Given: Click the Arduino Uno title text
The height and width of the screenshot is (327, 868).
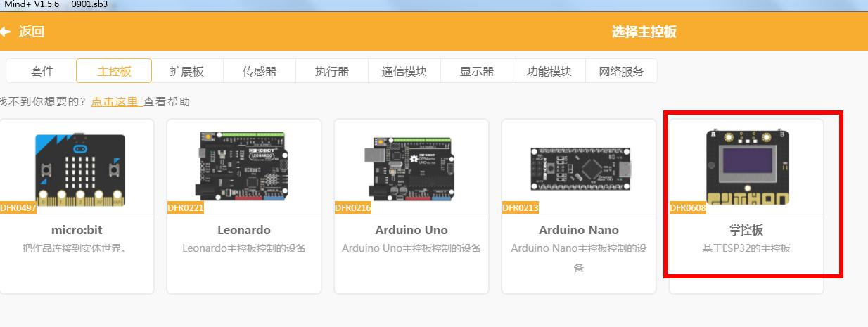Looking at the screenshot, I should (411, 230).
